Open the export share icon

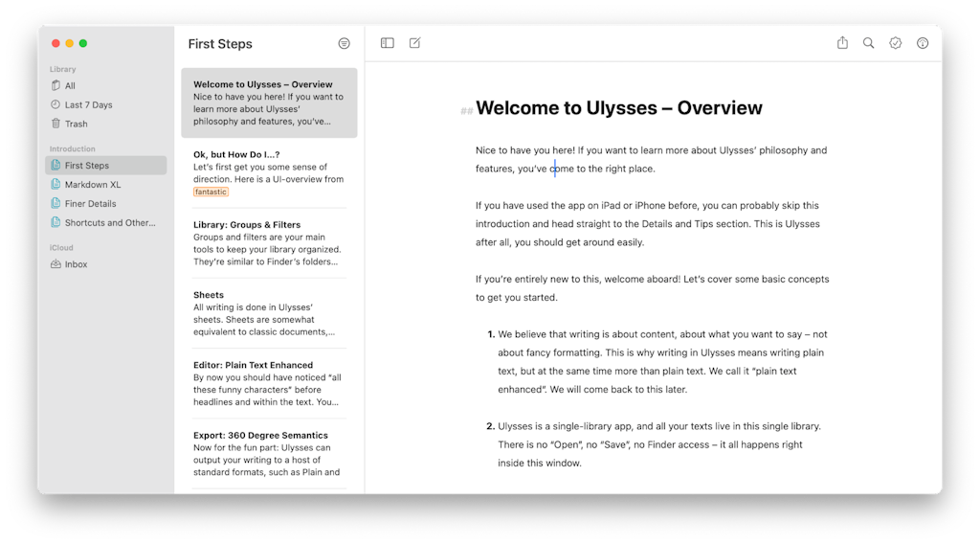(x=842, y=42)
